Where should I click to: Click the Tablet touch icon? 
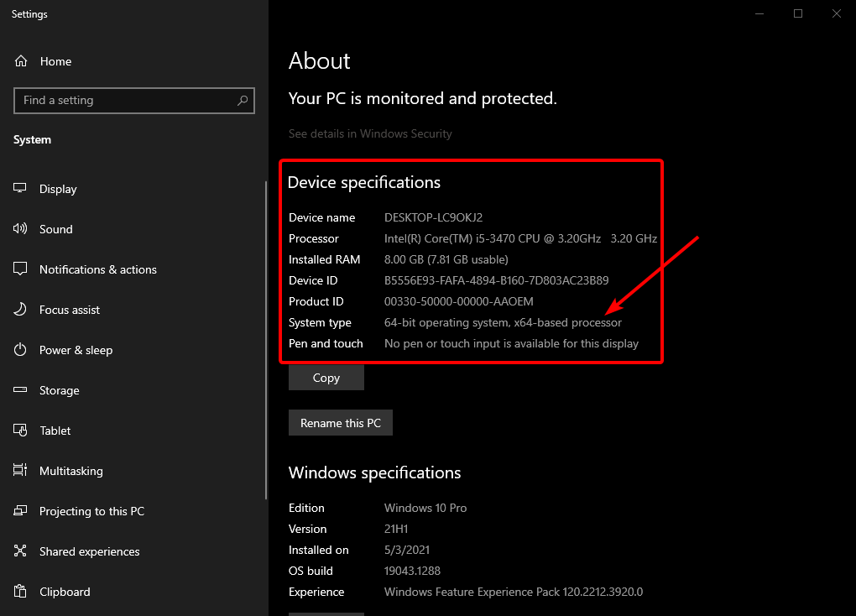20,431
